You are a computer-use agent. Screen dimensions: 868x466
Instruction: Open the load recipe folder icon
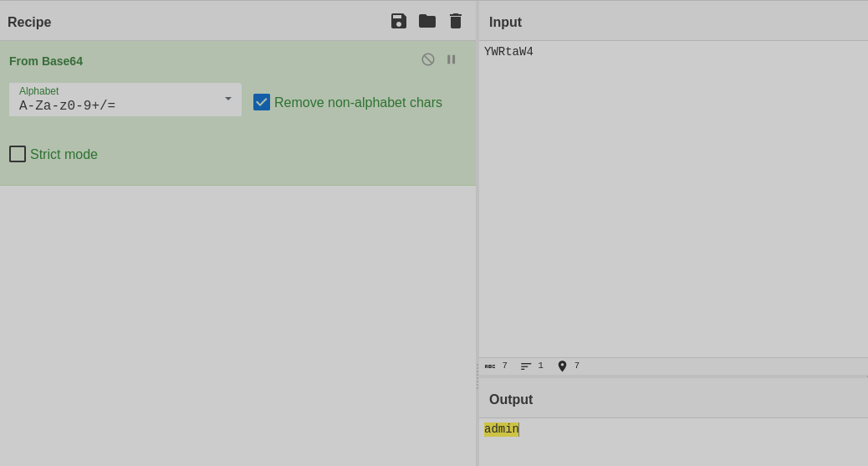click(x=427, y=21)
